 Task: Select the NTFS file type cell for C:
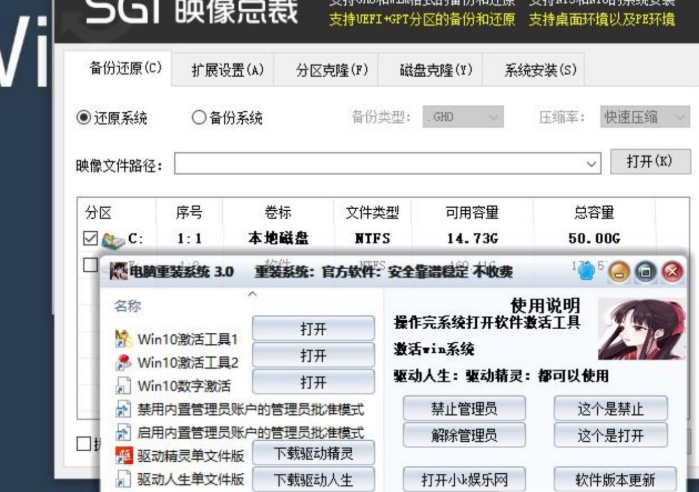click(x=372, y=238)
